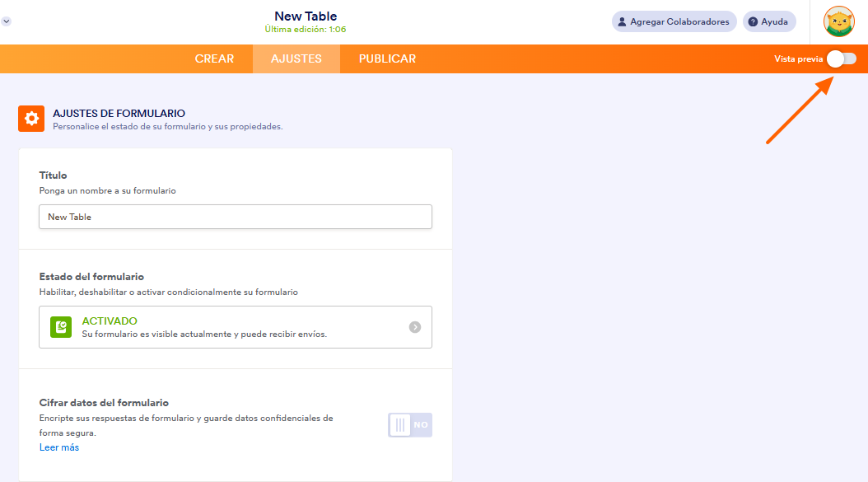Click the Agregar Colaboradores button

pyautogui.click(x=674, y=21)
